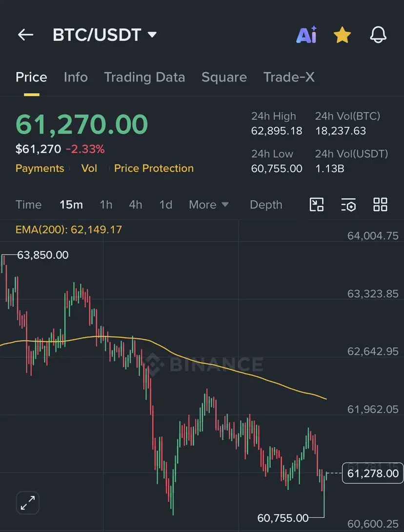Open the Trading Data tab
Viewport: 404px width, 532px height.
144,77
